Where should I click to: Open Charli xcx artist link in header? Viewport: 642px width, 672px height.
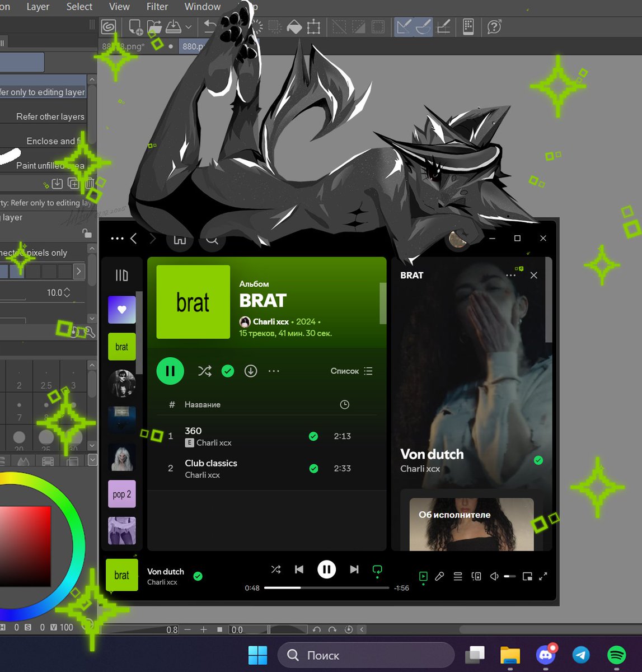tap(271, 321)
